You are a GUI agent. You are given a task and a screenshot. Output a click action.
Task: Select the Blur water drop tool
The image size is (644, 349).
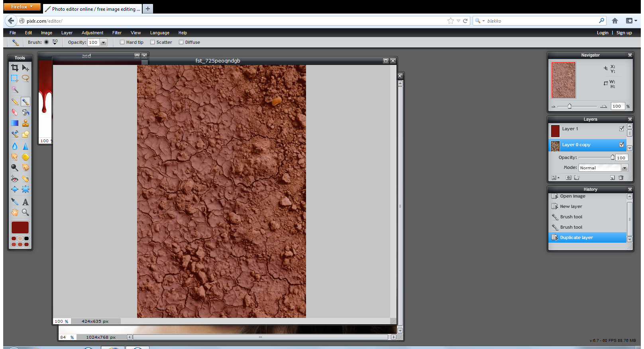click(15, 146)
